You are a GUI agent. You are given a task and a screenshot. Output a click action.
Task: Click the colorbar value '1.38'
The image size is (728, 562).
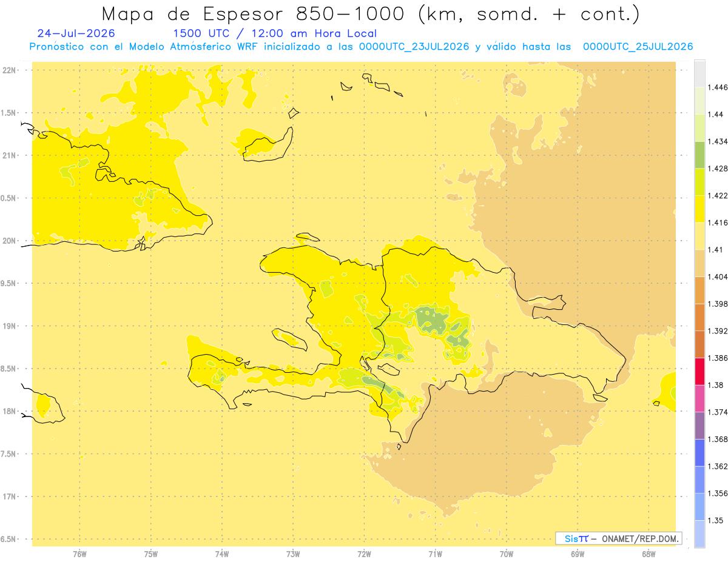point(716,385)
